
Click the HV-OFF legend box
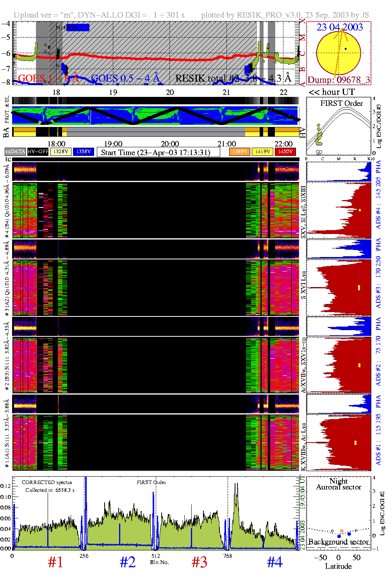click(38, 152)
